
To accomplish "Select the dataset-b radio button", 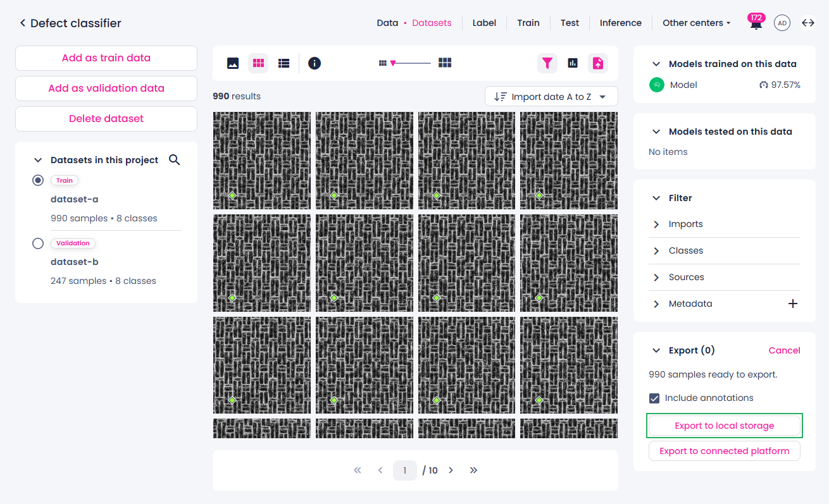I will pyautogui.click(x=38, y=243).
